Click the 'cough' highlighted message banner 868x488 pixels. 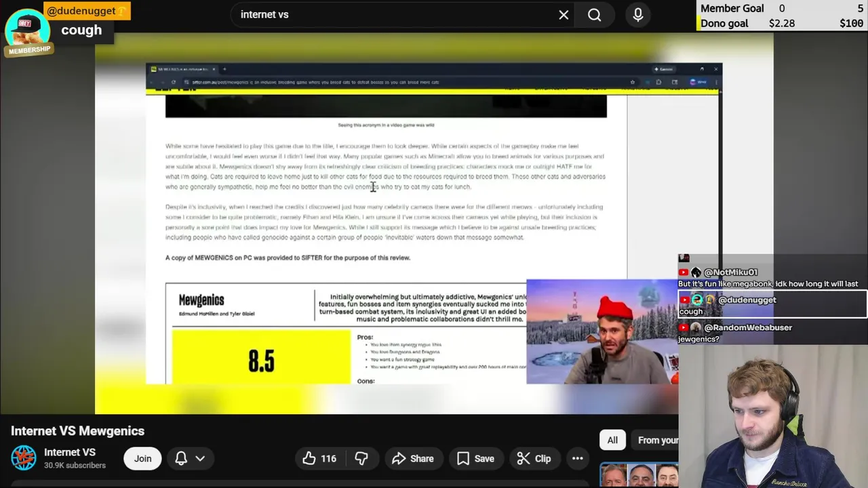[x=81, y=30]
